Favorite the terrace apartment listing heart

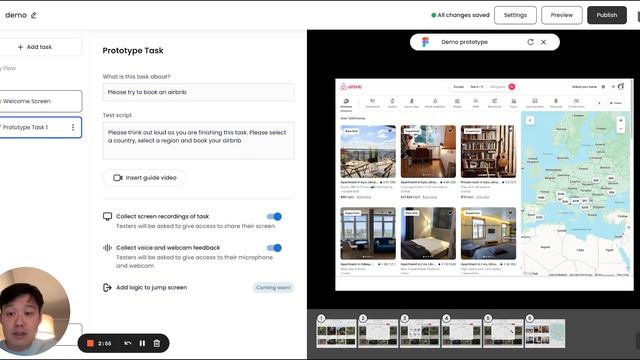(x=390, y=131)
